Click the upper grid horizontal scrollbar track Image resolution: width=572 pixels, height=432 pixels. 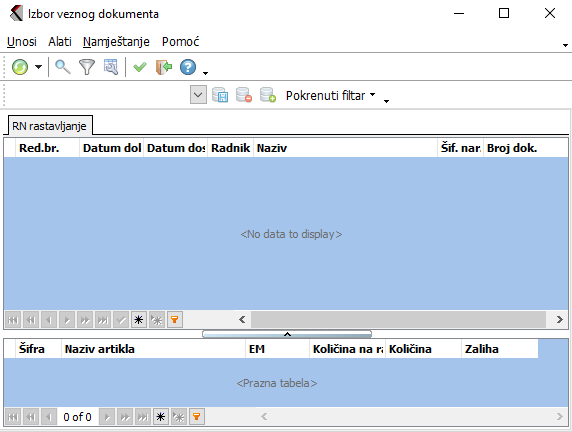pos(398,320)
